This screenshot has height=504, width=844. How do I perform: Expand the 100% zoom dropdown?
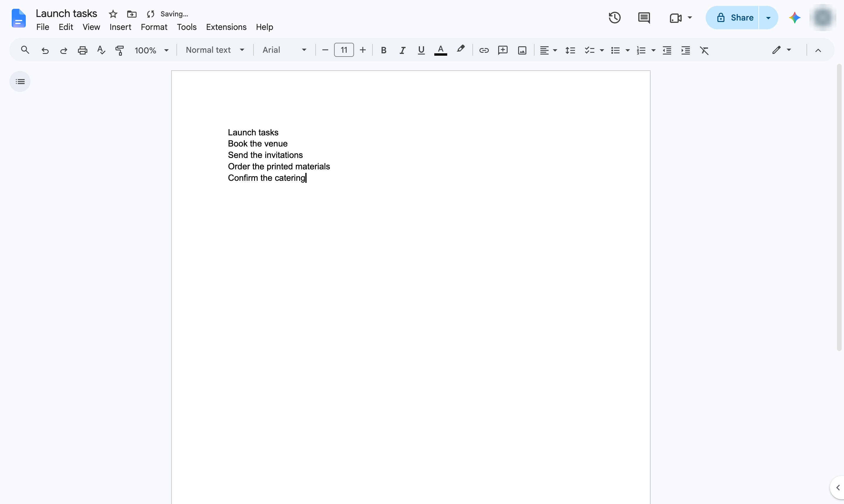(x=152, y=50)
